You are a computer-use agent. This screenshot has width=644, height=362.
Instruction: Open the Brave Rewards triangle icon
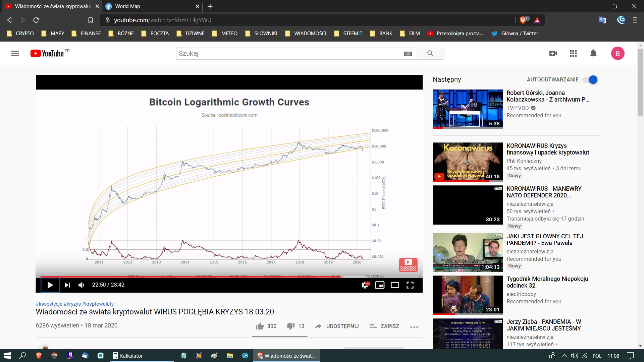tap(537, 20)
